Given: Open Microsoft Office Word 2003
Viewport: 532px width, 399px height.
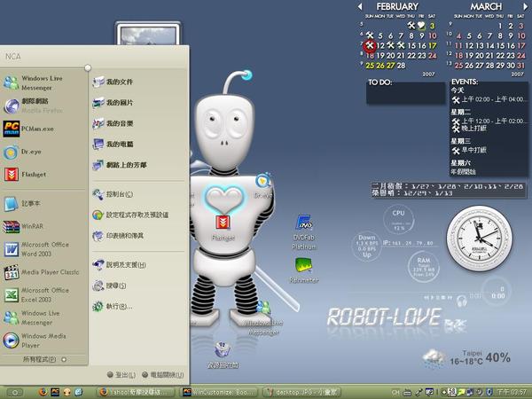Looking at the screenshot, I should point(36,249).
